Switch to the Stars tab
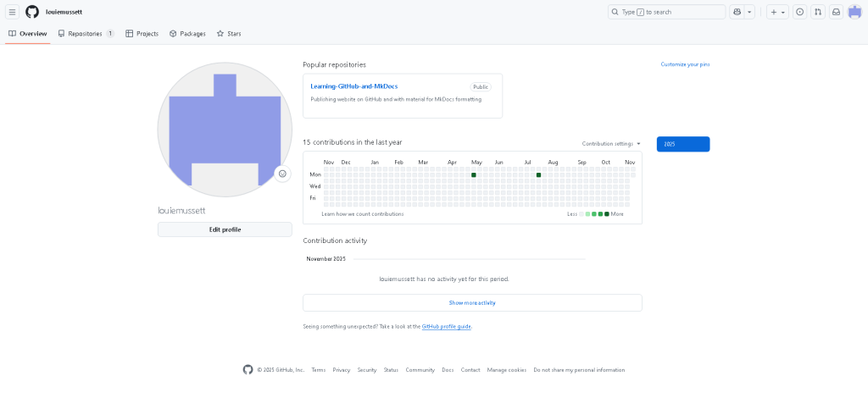 (x=229, y=34)
